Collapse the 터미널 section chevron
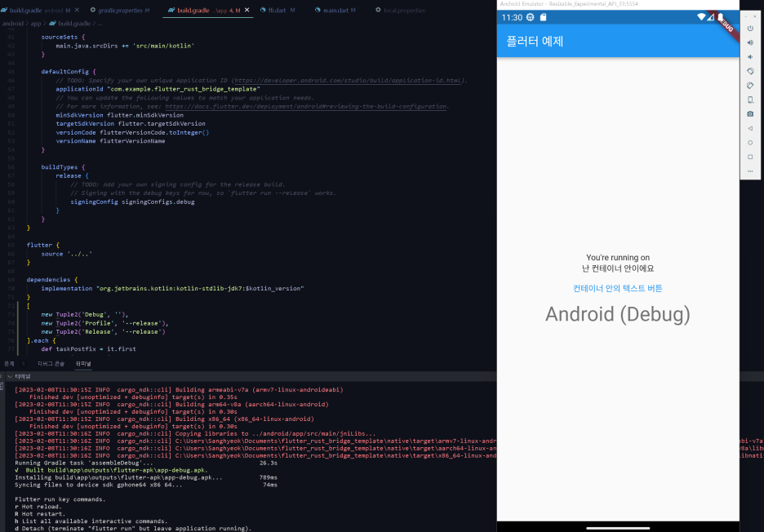This screenshot has height=532, width=764. click(10, 377)
